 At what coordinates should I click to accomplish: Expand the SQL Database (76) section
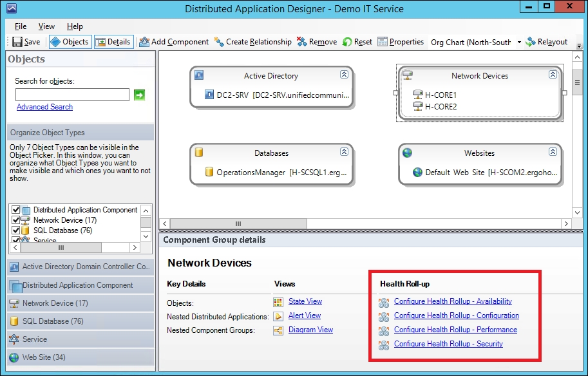(81, 321)
